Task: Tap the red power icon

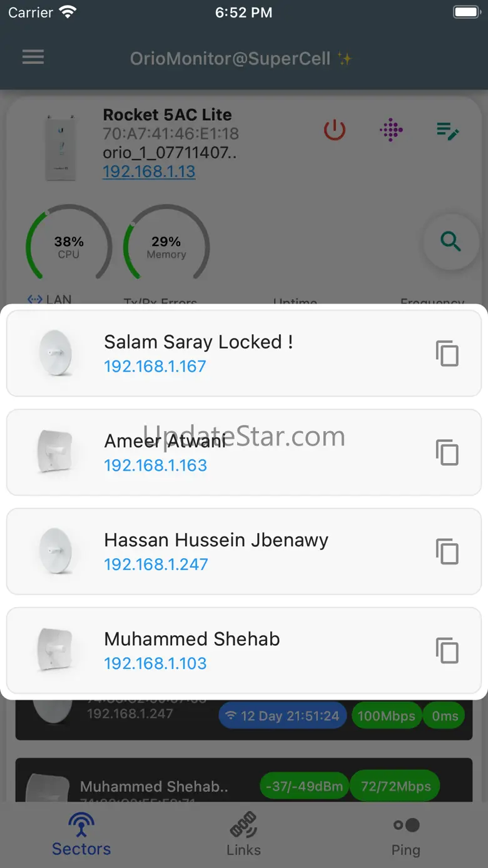Action: pos(335,130)
